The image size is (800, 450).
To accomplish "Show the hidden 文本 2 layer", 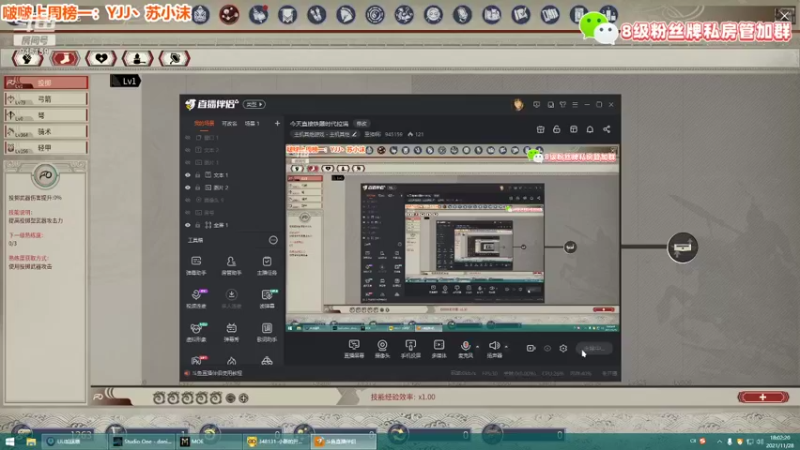I will point(188,150).
